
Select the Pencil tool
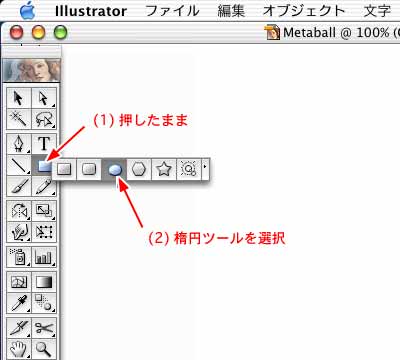click(44, 186)
